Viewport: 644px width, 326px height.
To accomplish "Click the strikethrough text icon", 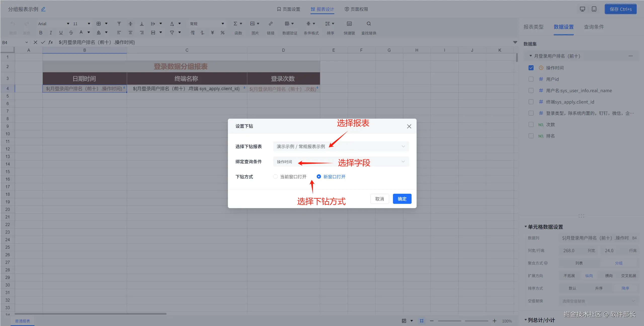I will 71,32.
